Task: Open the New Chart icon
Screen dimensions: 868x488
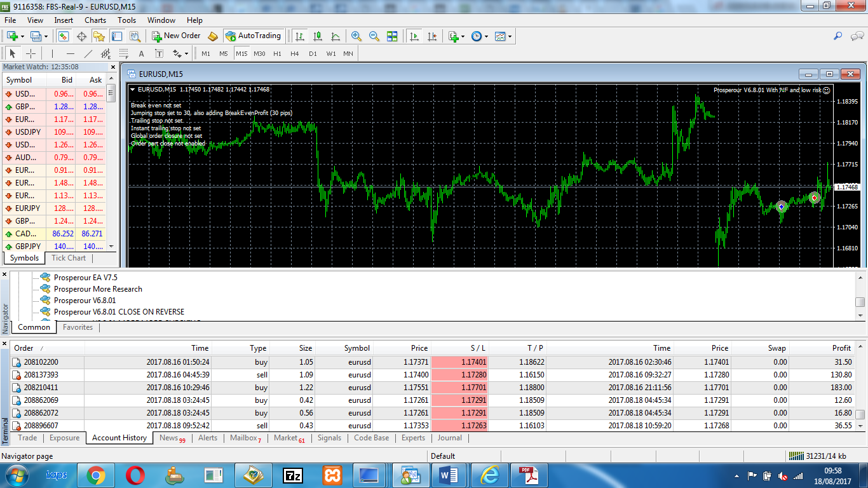Action: [12, 36]
